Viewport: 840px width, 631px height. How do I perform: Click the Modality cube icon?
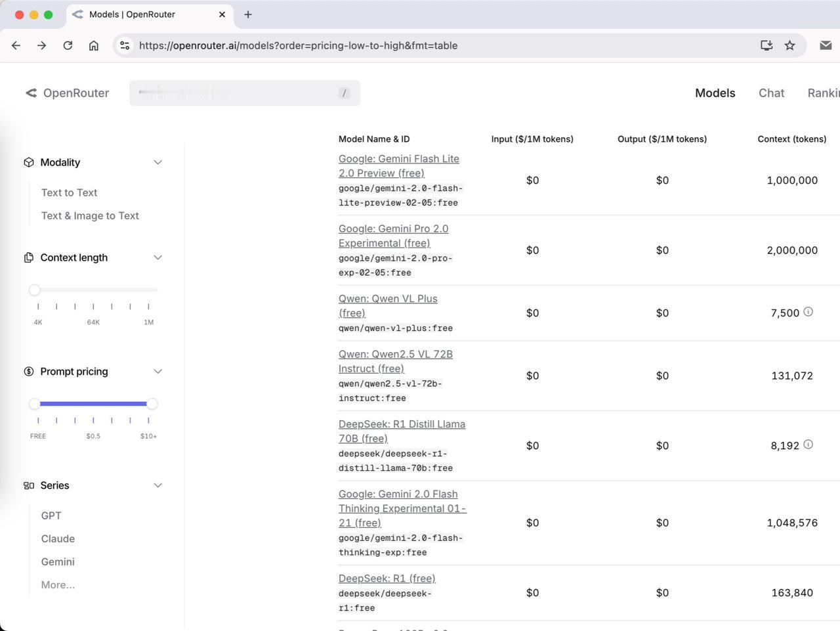pyautogui.click(x=29, y=162)
